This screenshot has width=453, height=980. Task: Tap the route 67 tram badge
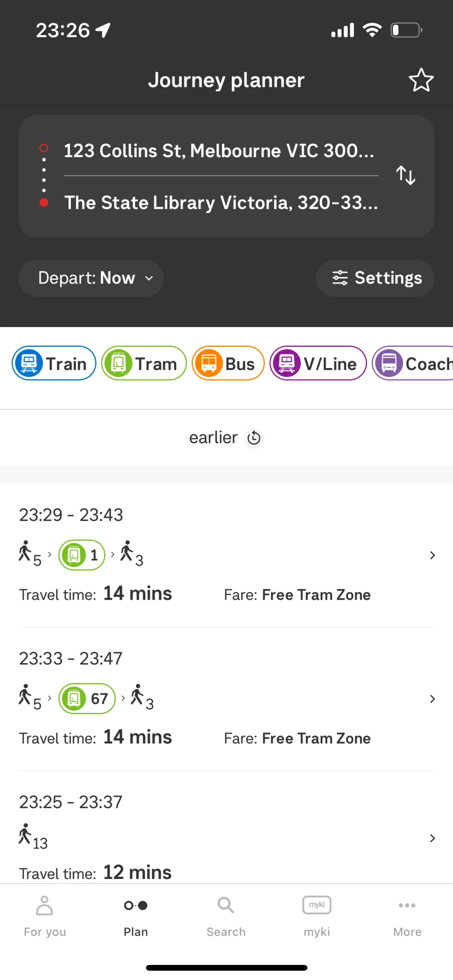87,699
